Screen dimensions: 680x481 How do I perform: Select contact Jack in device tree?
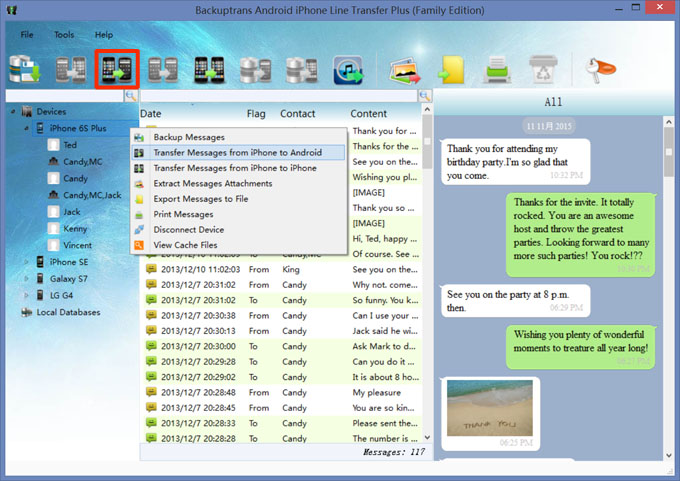point(72,212)
